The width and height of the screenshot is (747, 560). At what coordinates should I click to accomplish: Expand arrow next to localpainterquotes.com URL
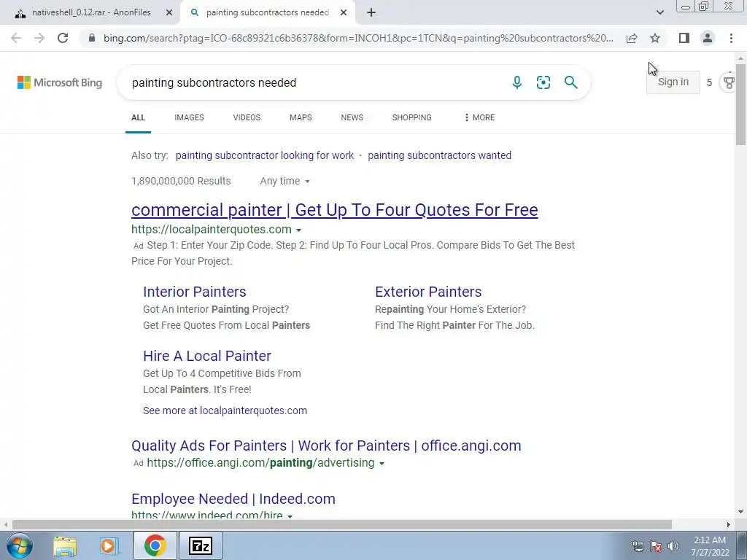click(x=298, y=230)
